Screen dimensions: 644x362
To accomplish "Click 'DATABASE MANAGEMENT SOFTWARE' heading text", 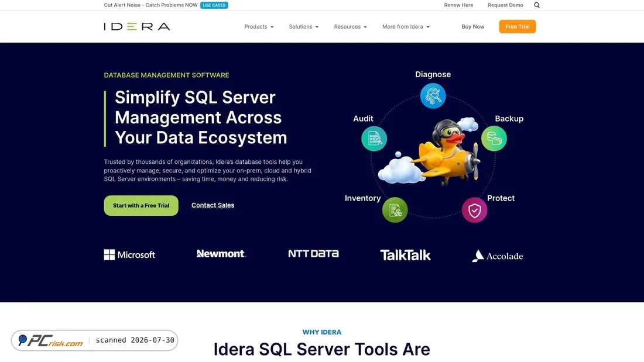I will coord(166,75).
